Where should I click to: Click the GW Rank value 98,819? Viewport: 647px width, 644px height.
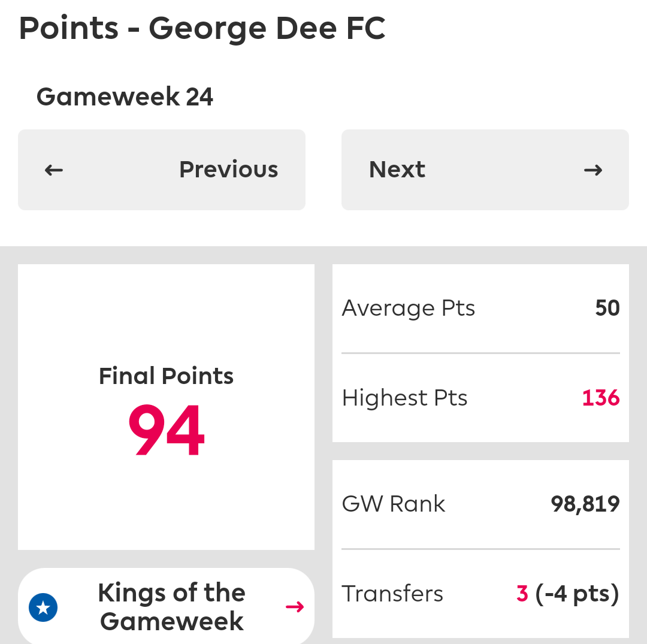[x=585, y=504]
